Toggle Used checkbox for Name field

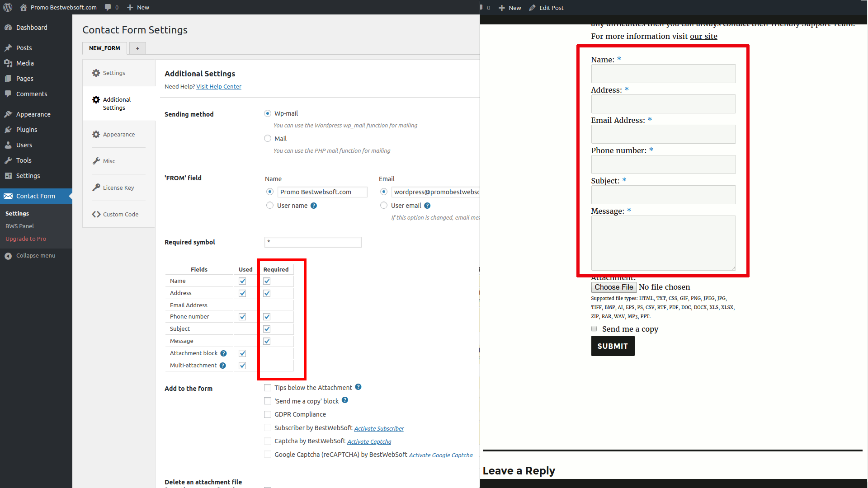pyautogui.click(x=242, y=281)
